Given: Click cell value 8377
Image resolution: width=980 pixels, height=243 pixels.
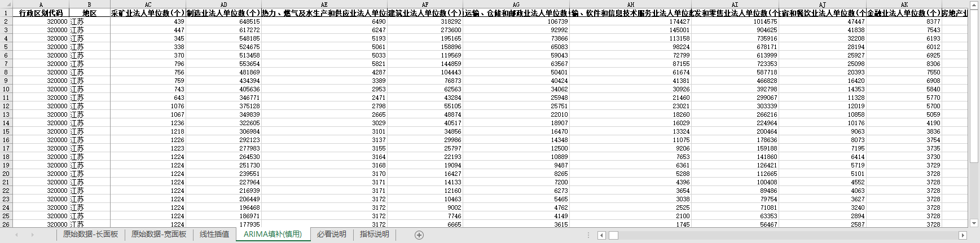Looking at the screenshot, I should point(904,21).
